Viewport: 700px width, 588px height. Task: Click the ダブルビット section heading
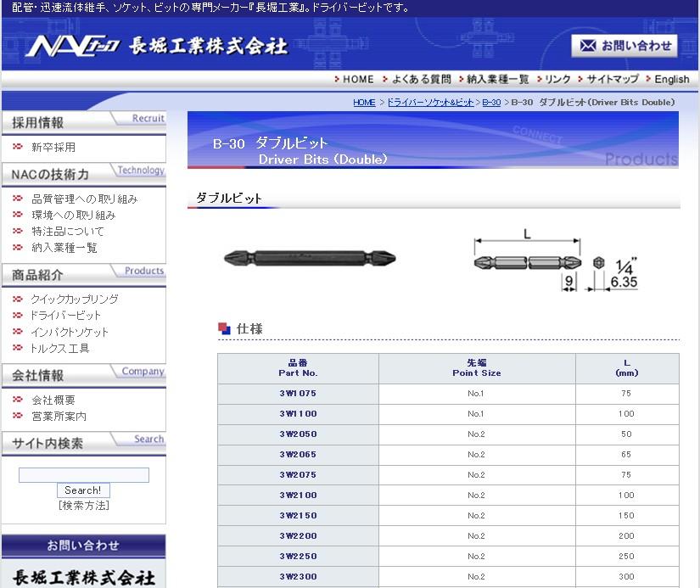click(x=229, y=199)
